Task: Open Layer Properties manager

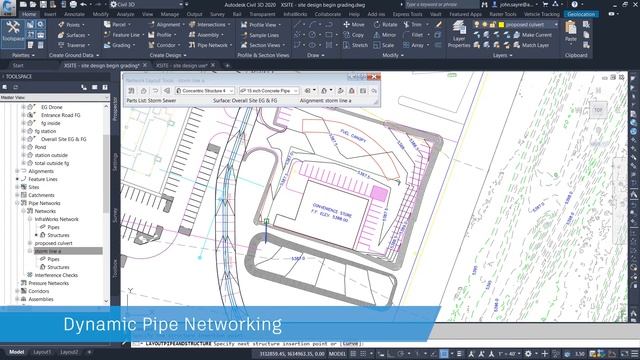Action: 459,34
